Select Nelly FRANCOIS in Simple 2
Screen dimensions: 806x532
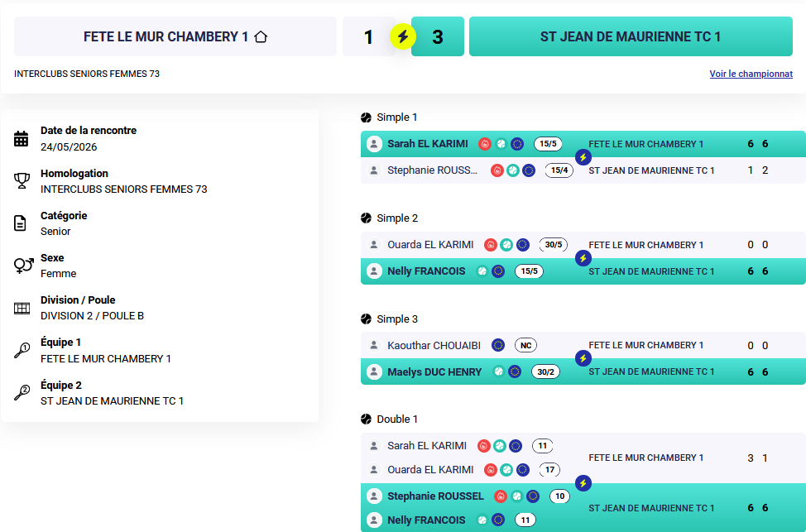(x=426, y=271)
